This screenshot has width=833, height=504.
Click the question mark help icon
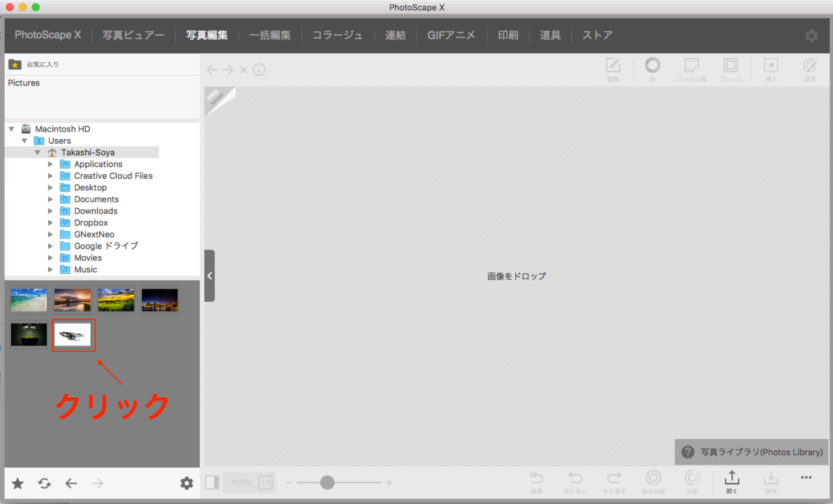point(688,452)
